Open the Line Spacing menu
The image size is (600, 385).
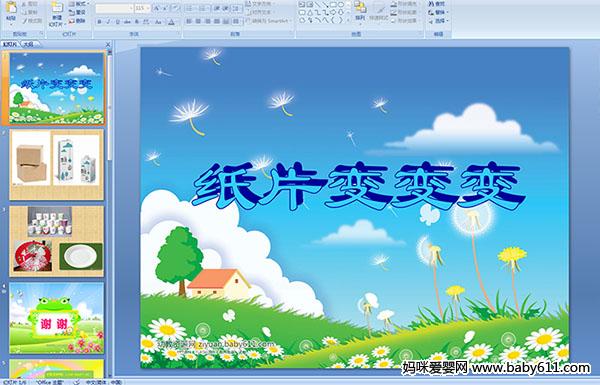pos(236,8)
